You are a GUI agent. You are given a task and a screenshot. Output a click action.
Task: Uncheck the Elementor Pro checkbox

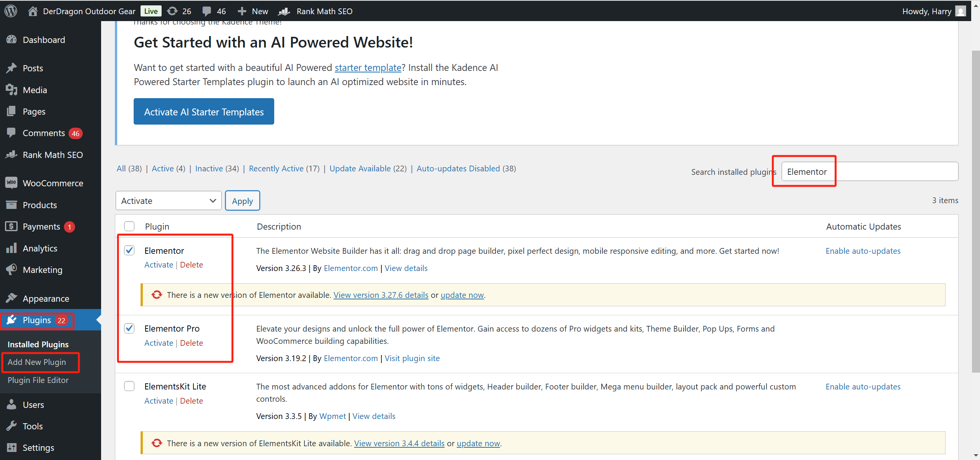pyautogui.click(x=129, y=328)
